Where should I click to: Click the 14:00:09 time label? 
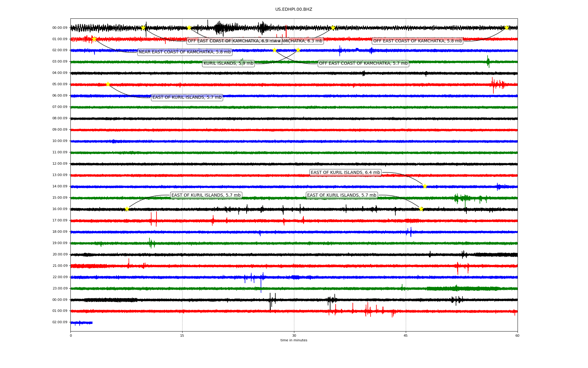60,186
